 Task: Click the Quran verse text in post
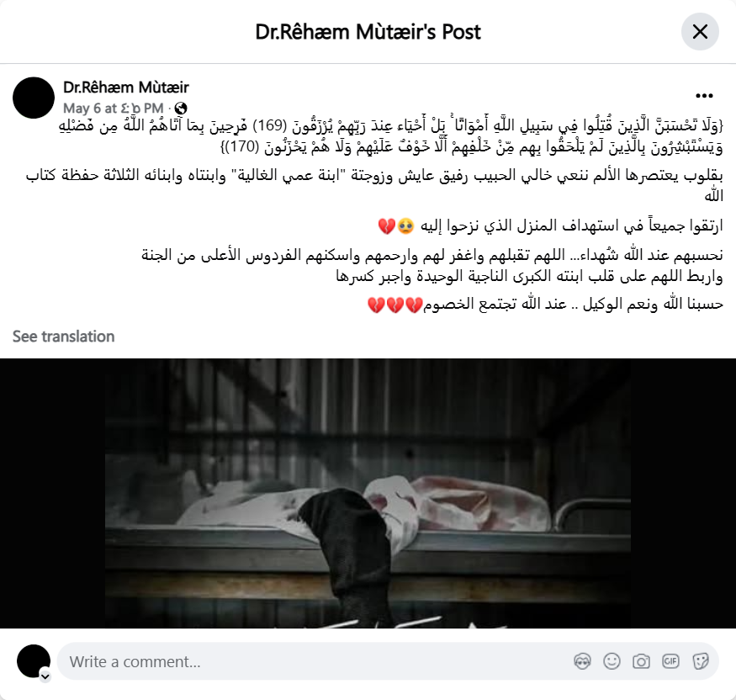click(x=390, y=136)
